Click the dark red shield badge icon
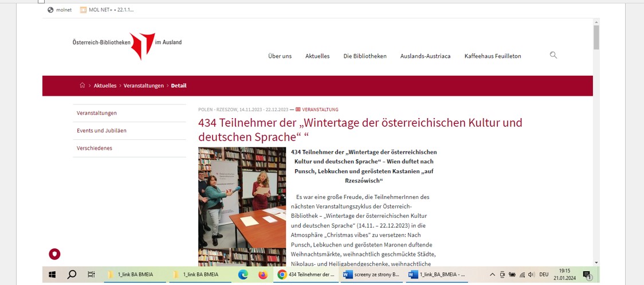This screenshot has height=285, width=644. 54,254
